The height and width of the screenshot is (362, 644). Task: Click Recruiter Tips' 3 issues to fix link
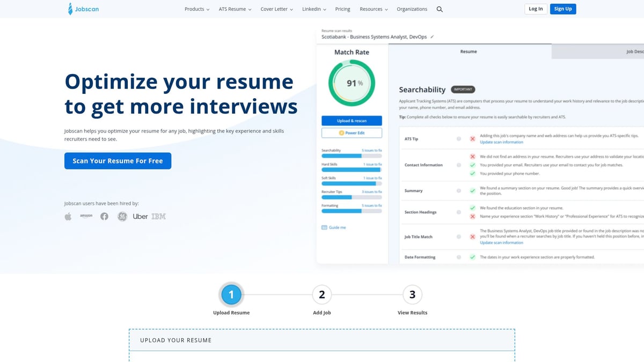click(372, 191)
